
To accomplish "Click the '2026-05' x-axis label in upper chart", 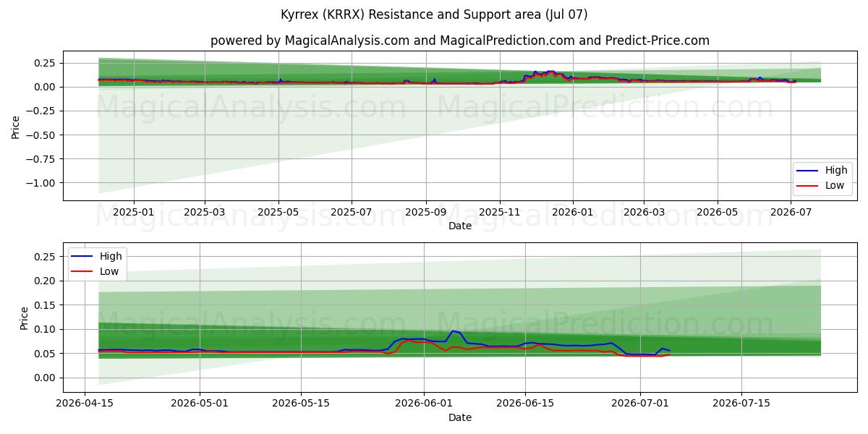I will pos(718,212).
